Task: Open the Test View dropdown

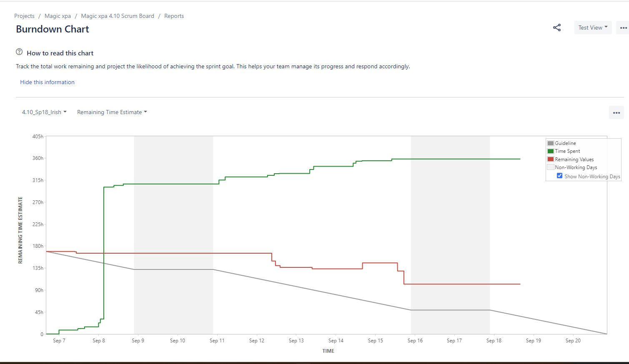Action: coord(592,27)
